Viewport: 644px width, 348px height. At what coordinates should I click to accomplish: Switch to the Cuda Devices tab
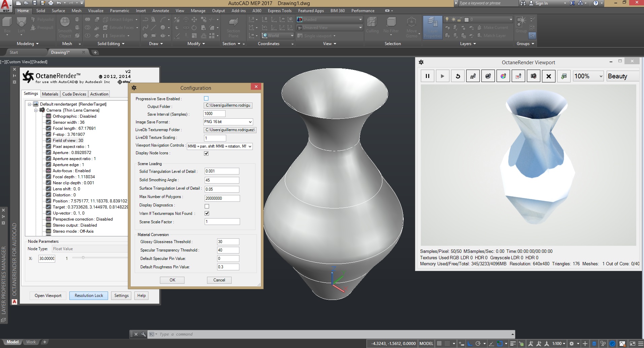(74, 94)
